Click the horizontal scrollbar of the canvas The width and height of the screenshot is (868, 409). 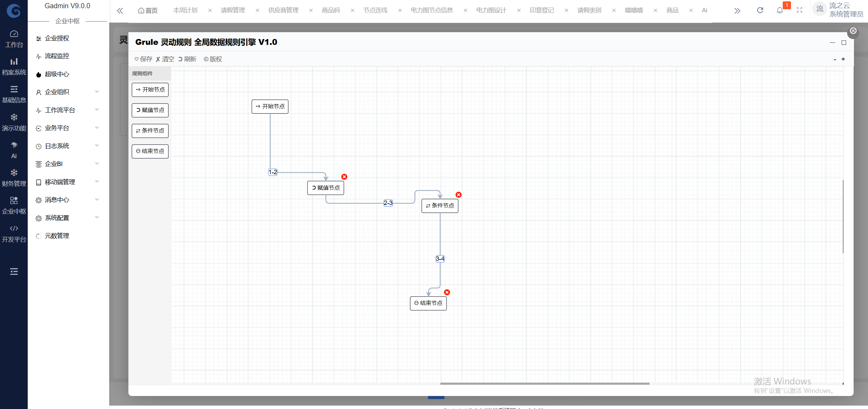tap(544, 384)
